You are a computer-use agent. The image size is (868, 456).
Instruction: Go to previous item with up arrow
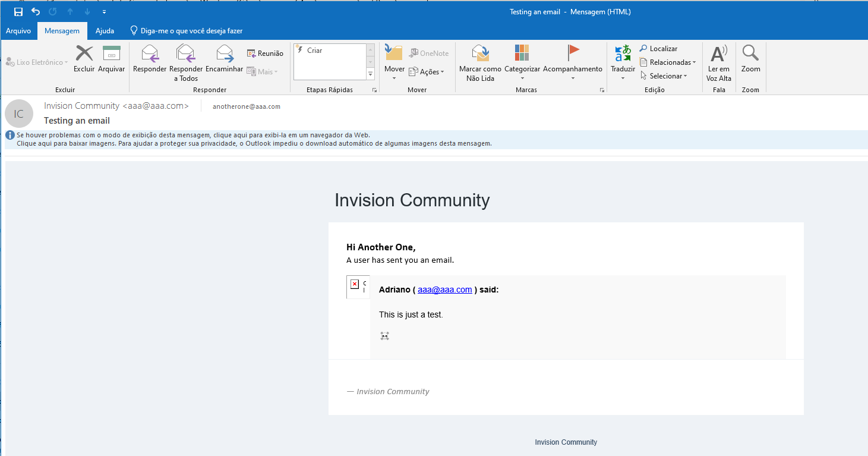pyautogui.click(x=70, y=12)
